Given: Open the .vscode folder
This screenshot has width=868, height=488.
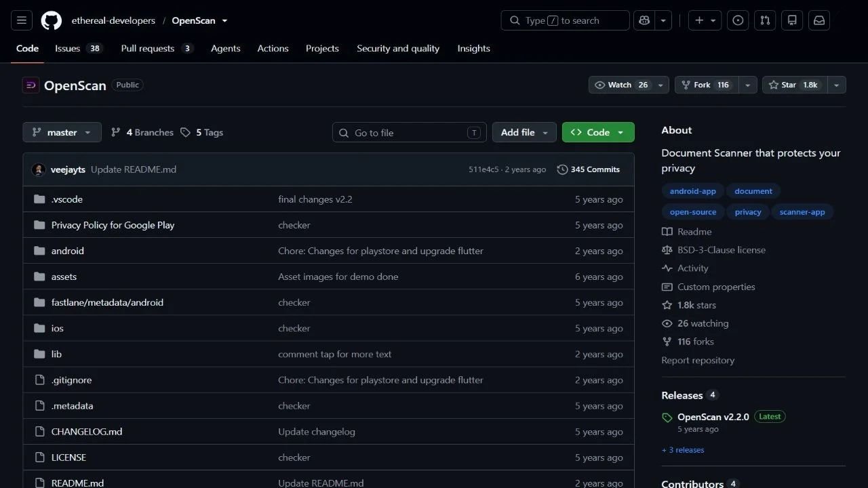Looking at the screenshot, I should coord(67,199).
